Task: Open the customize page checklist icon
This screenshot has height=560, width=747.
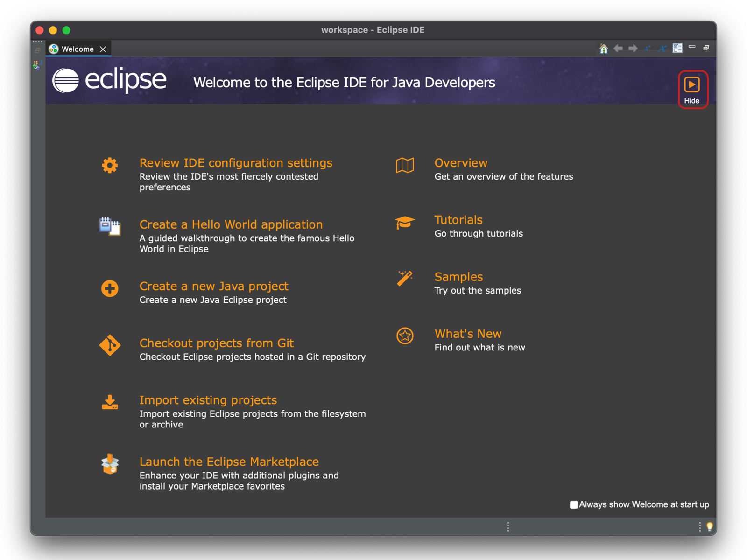Action: point(677,48)
